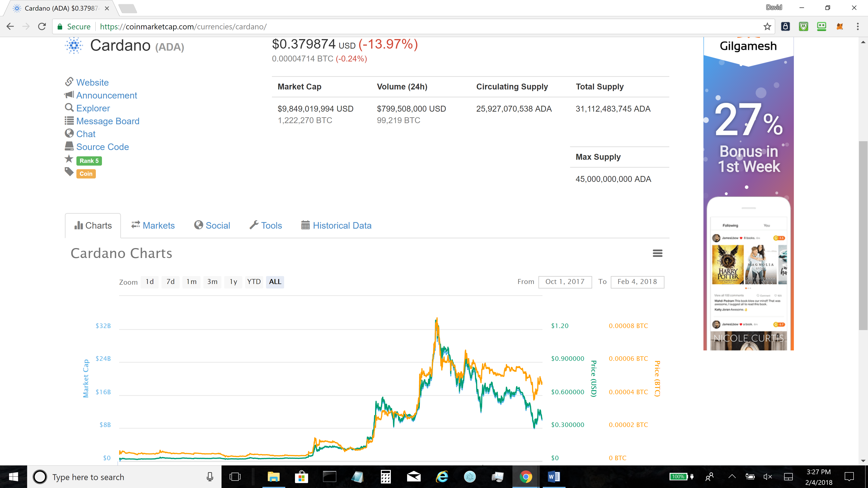Set chart zoom to YTD

254,282
